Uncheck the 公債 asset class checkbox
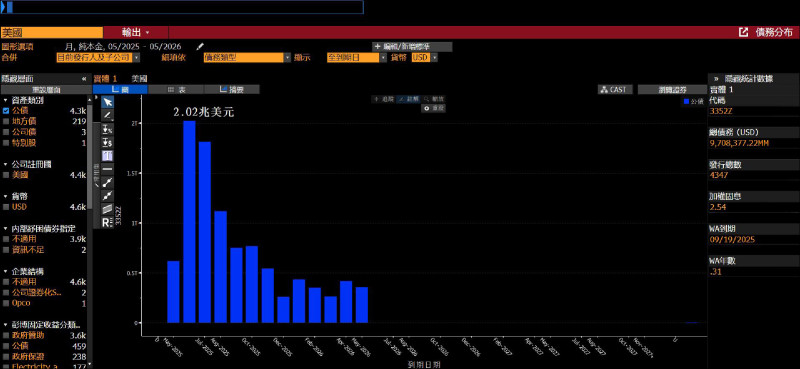Image resolution: width=800 pixels, height=369 pixels. click(6, 111)
